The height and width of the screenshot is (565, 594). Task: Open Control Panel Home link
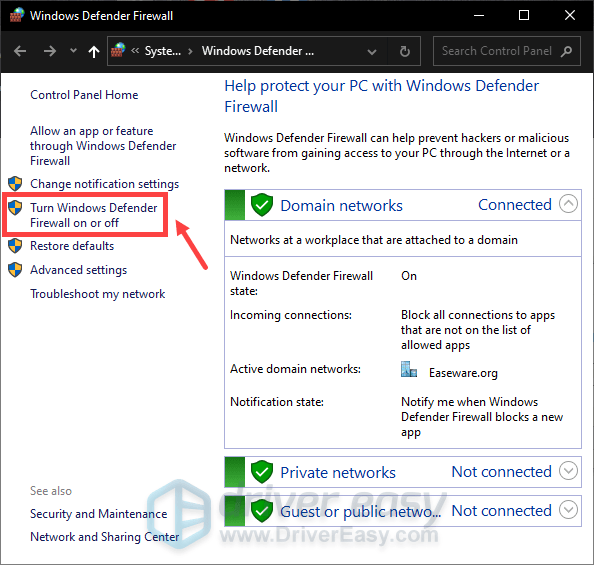point(84,95)
